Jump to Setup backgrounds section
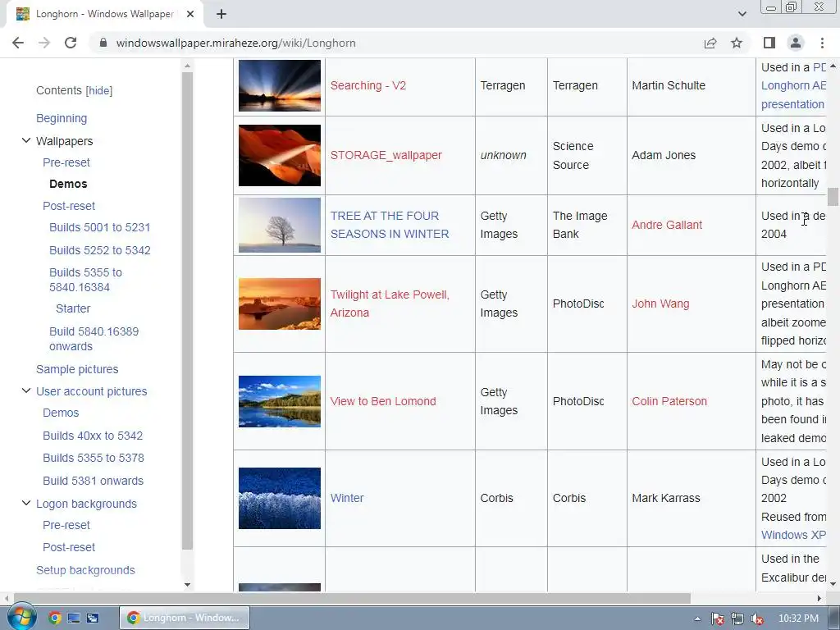The image size is (840, 630). tap(85, 570)
